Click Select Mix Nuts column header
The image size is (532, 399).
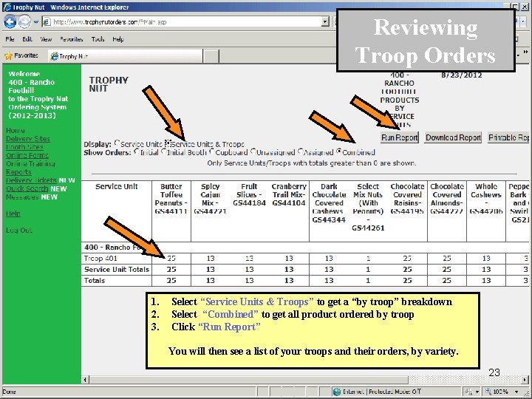coord(368,207)
